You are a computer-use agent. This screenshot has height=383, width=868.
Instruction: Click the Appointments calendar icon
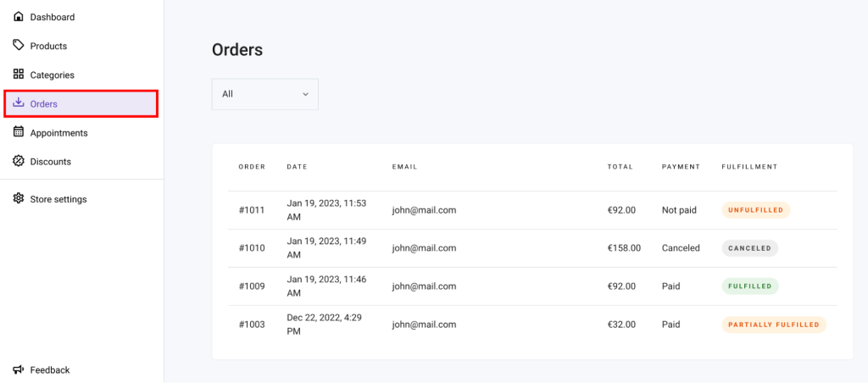19,132
